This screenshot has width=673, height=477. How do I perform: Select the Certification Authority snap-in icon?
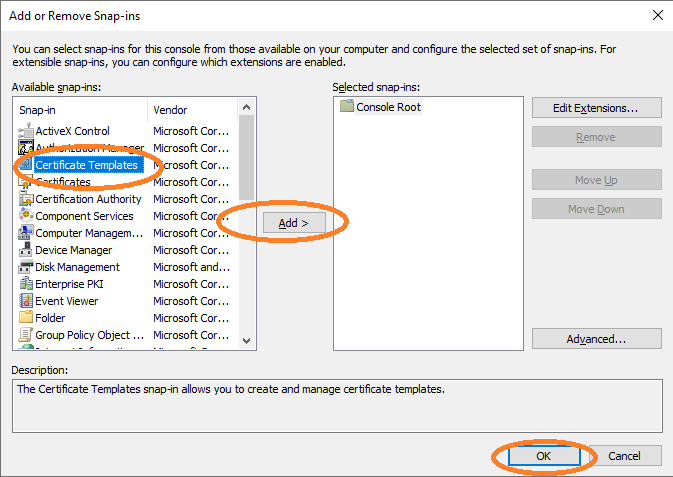click(26, 199)
